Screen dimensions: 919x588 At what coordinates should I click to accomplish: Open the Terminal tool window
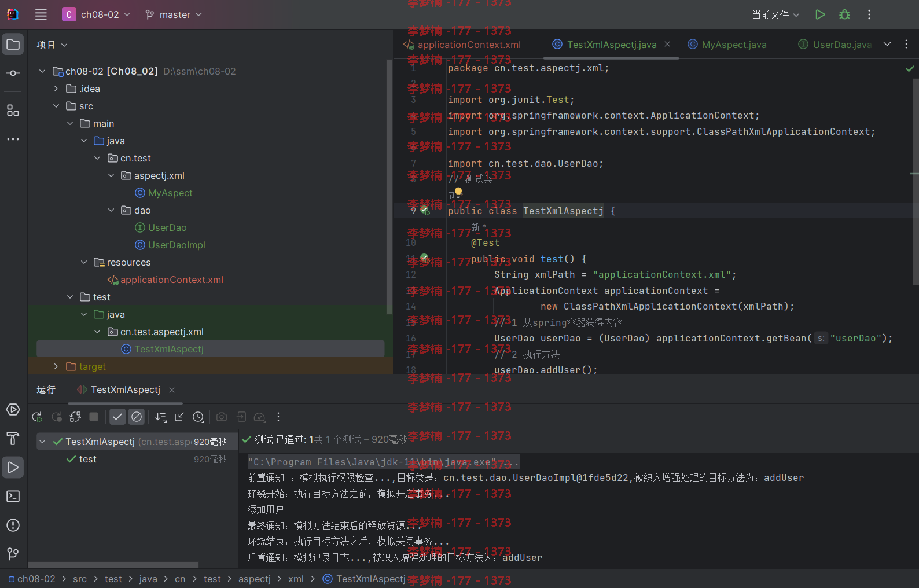pos(13,497)
